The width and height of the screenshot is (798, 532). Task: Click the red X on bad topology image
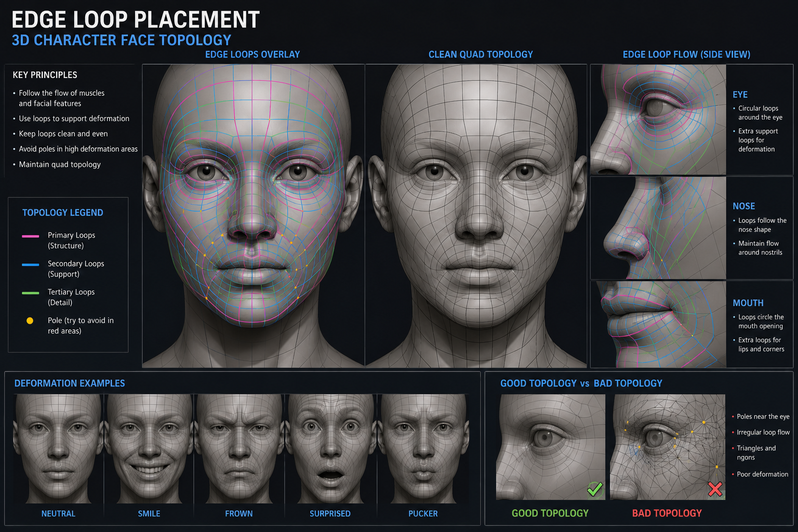[715, 489]
